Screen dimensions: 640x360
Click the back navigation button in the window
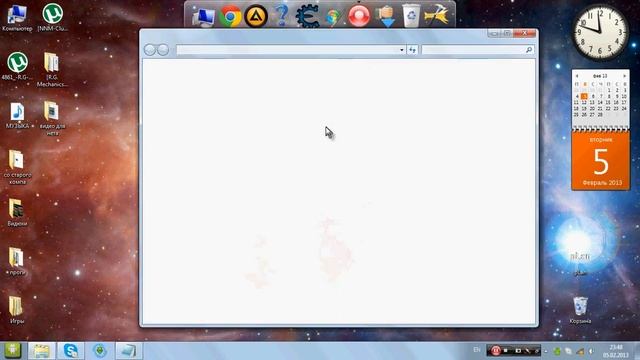(150, 50)
